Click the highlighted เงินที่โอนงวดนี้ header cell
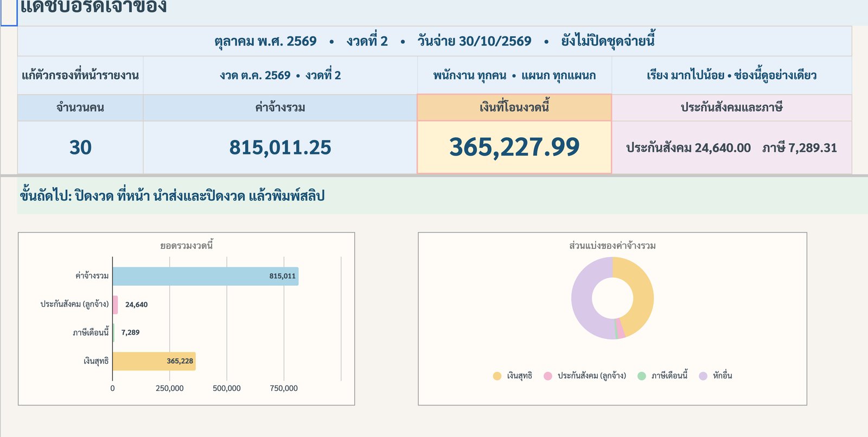Screen dimensions: 868x437 click(514, 107)
